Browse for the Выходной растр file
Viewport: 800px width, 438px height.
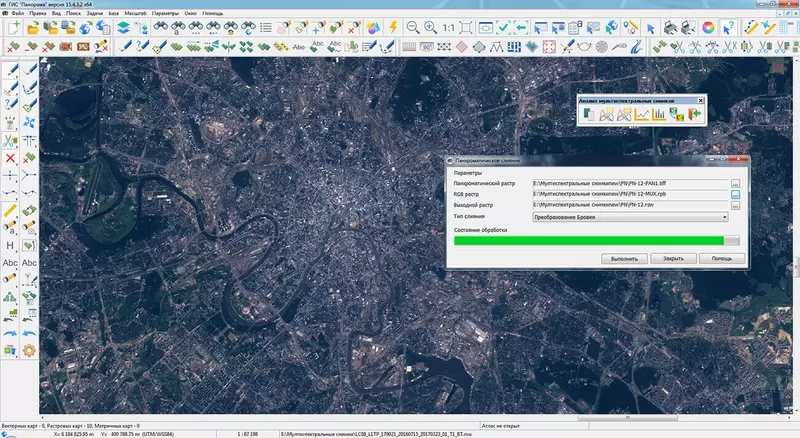point(735,205)
